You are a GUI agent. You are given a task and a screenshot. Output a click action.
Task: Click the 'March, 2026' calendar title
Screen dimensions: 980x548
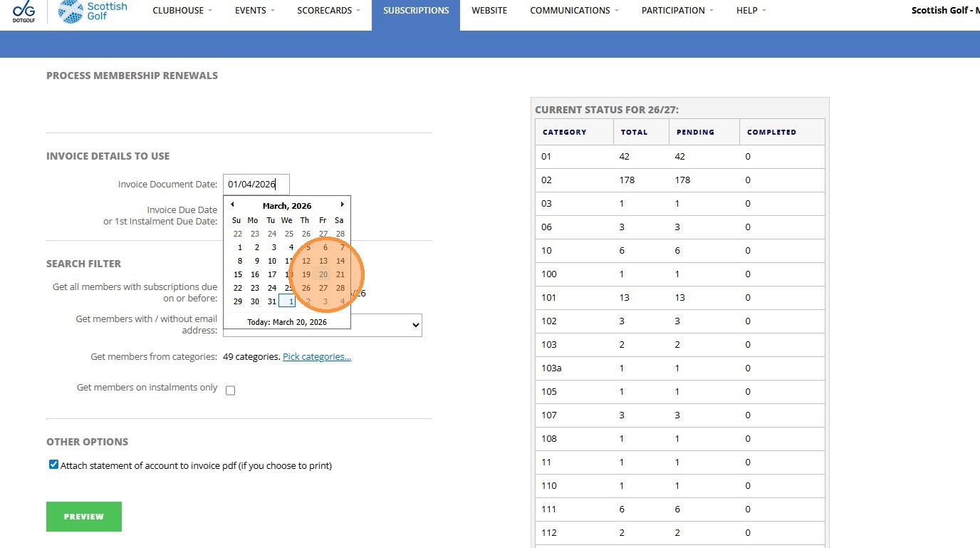pyautogui.click(x=287, y=206)
